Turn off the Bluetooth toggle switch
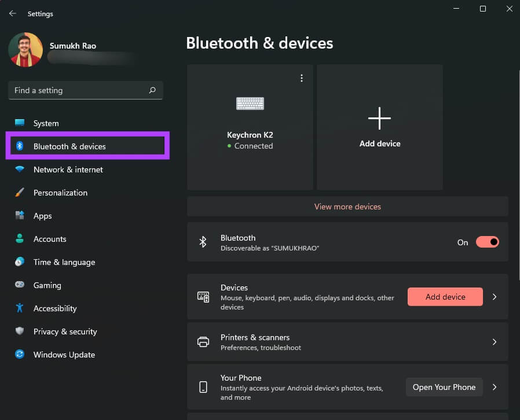Image resolution: width=520 pixels, height=420 pixels. point(487,242)
